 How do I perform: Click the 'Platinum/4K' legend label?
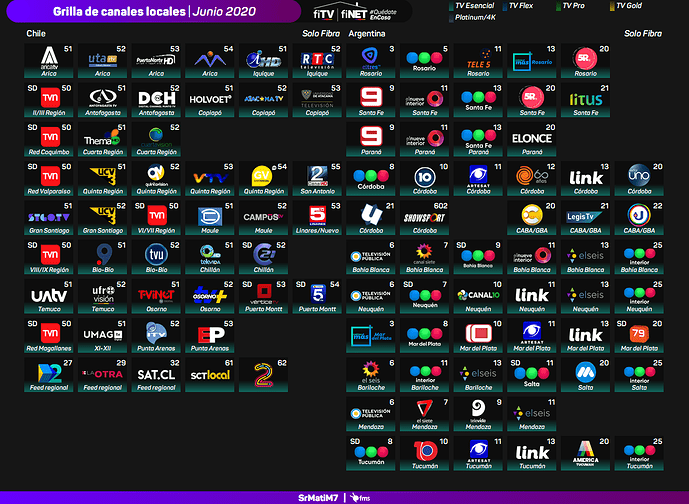pyautogui.click(x=475, y=18)
